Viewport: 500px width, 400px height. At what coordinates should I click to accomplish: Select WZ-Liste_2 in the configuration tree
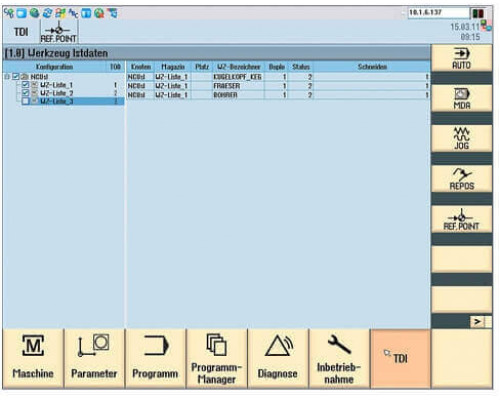[x=56, y=93]
